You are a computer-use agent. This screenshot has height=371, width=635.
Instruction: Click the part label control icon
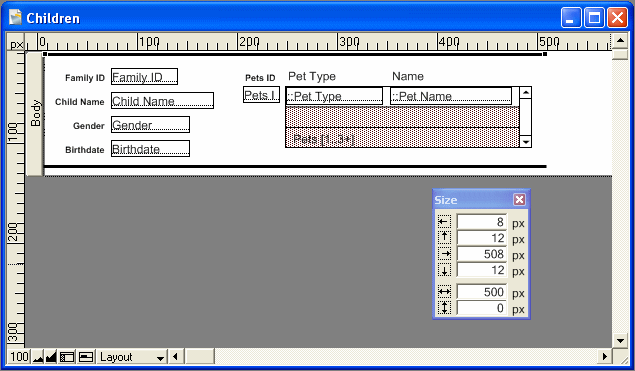[x=85, y=357]
